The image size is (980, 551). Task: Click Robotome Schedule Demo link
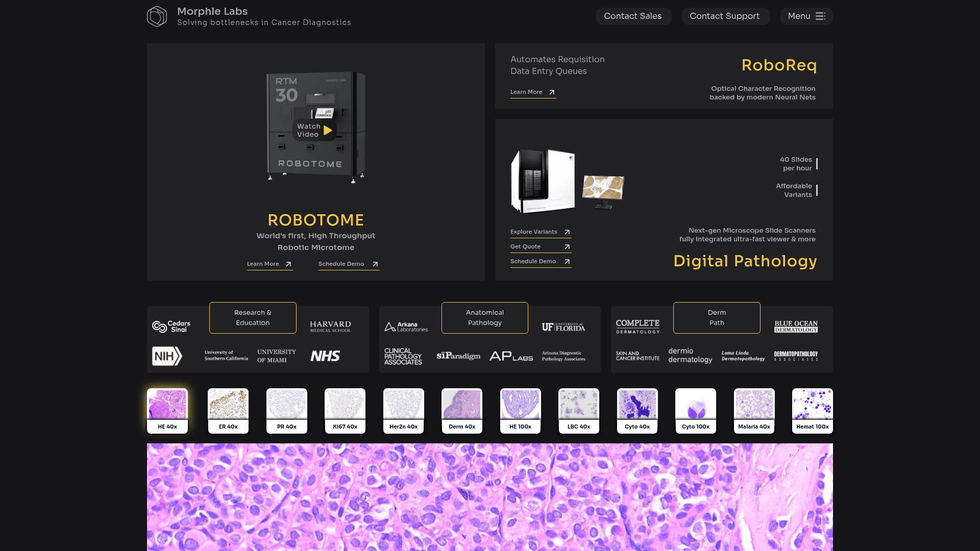click(x=349, y=264)
